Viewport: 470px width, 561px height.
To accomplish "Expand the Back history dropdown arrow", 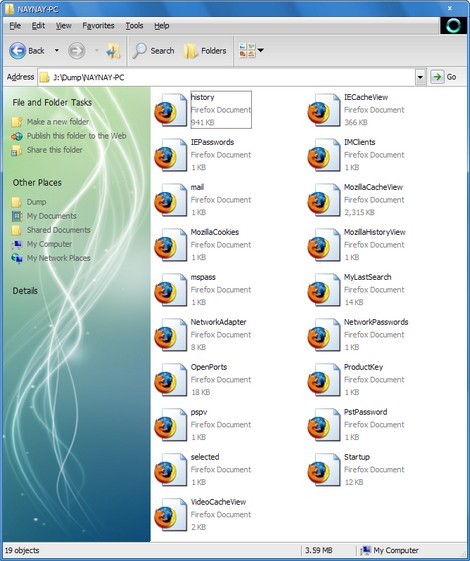I will coord(57,50).
